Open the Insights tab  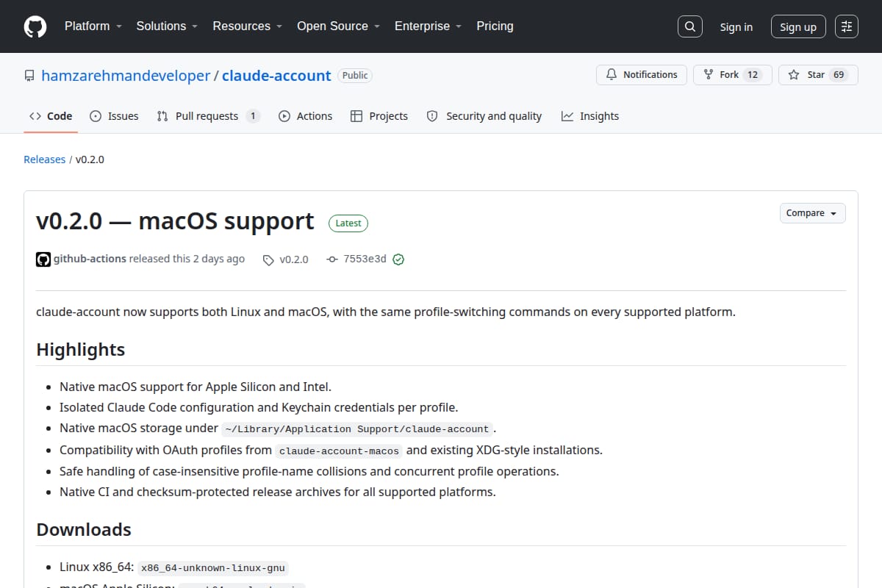point(590,116)
